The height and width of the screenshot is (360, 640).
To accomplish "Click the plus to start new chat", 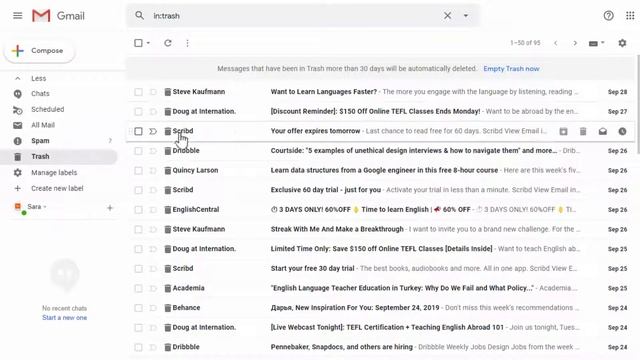I will [110, 208].
